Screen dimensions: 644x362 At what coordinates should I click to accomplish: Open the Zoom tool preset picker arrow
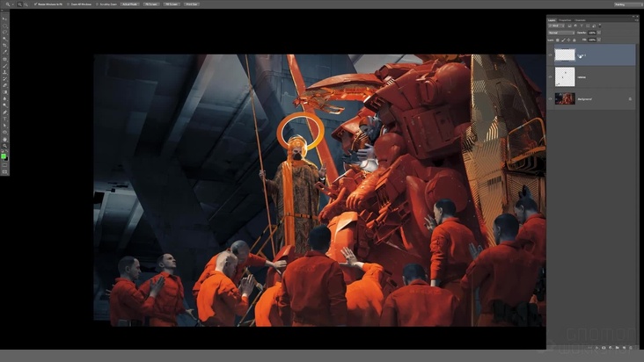click(12, 4)
